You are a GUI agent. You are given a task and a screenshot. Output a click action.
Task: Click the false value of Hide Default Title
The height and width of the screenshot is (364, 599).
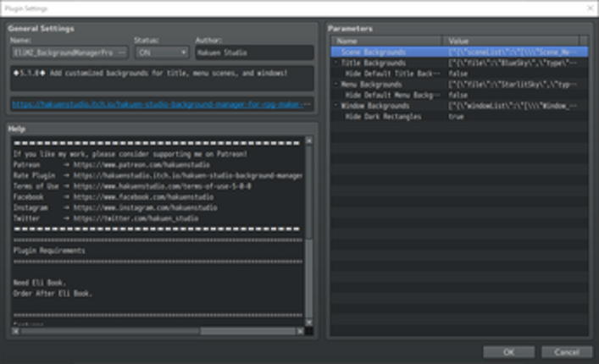pyautogui.click(x=458, y=74)
